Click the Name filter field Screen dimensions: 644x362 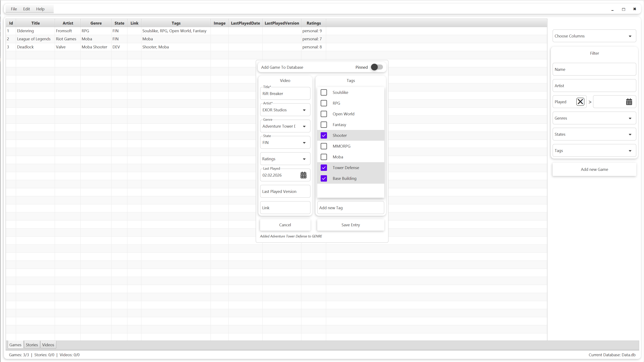point(594,69)
